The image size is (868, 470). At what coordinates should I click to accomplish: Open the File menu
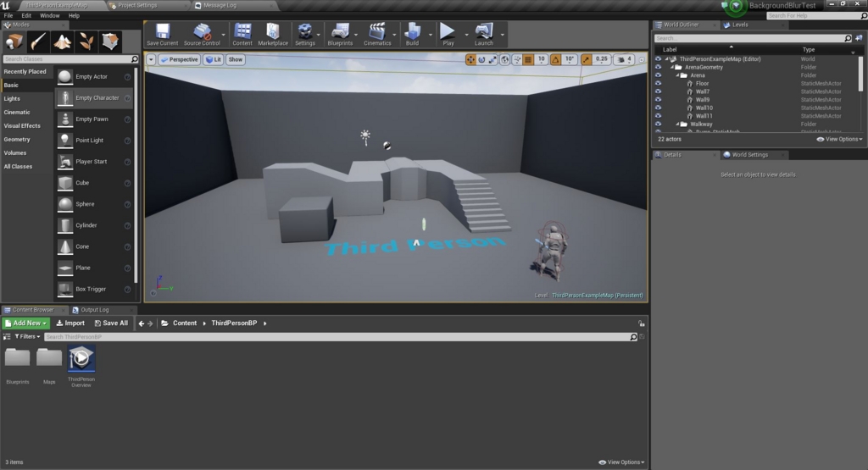[8, 15]
